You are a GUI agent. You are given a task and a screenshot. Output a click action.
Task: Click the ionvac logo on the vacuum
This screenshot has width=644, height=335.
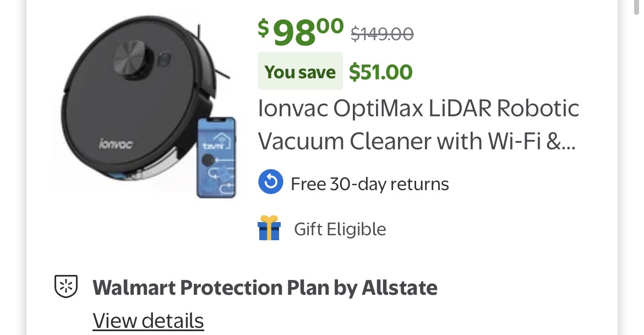pos(116,144)
